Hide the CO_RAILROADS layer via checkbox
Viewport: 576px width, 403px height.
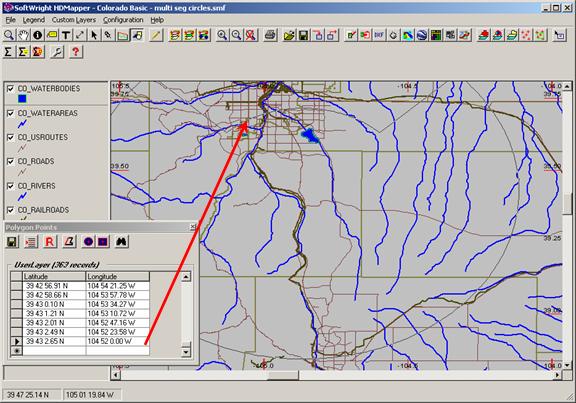pos(10,210)
